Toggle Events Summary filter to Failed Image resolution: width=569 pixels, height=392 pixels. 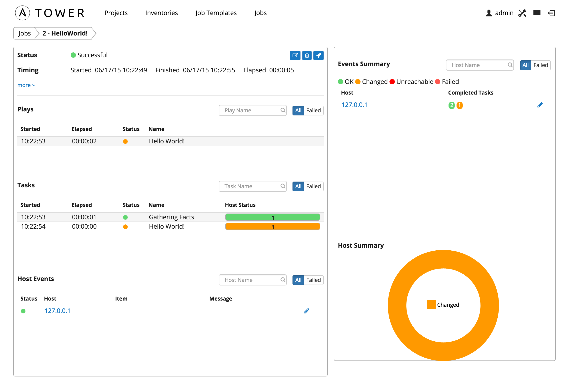[541, 65]
